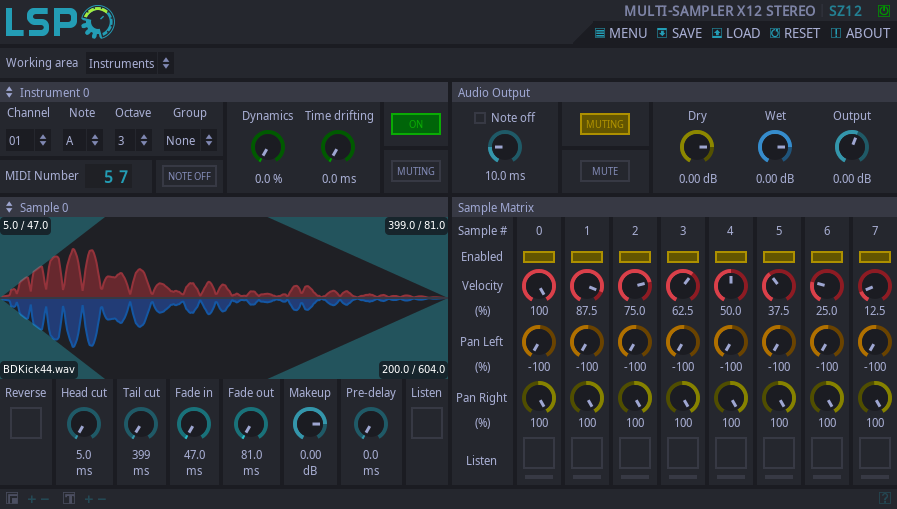Screen dimensions: 897x509
Task: Click the RESET circular-arrow icon
Action: tap(775, 33)
